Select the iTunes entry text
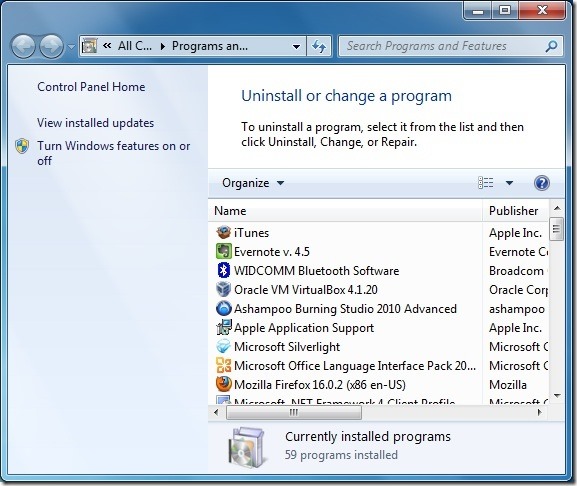577x486 pixels. [251, 233]
